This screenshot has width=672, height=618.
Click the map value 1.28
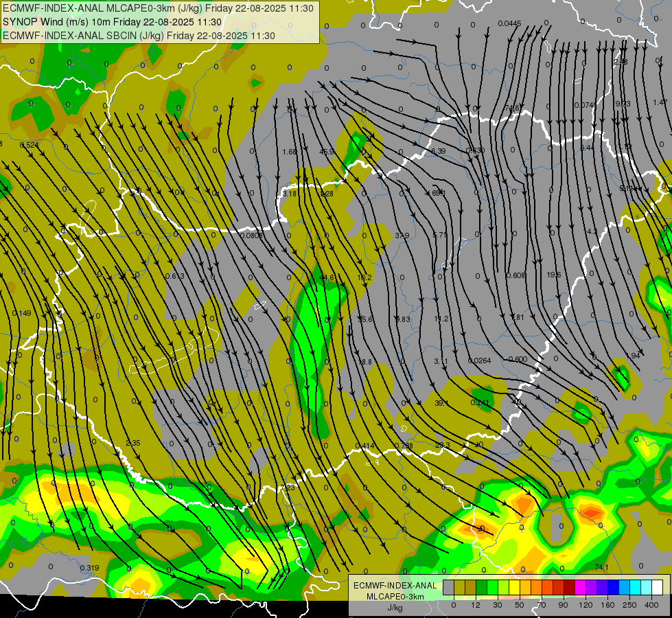327,194
